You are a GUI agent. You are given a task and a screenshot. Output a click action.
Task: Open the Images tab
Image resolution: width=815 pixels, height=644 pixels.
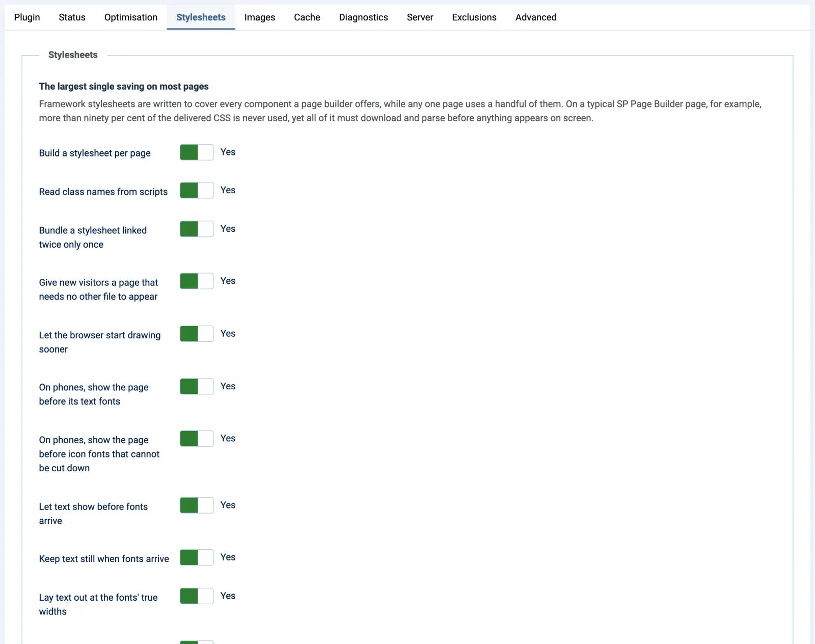click(x=260, y=17)
